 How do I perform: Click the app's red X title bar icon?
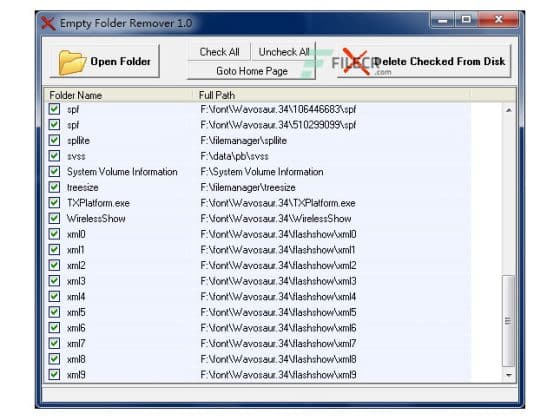(48, 24)
